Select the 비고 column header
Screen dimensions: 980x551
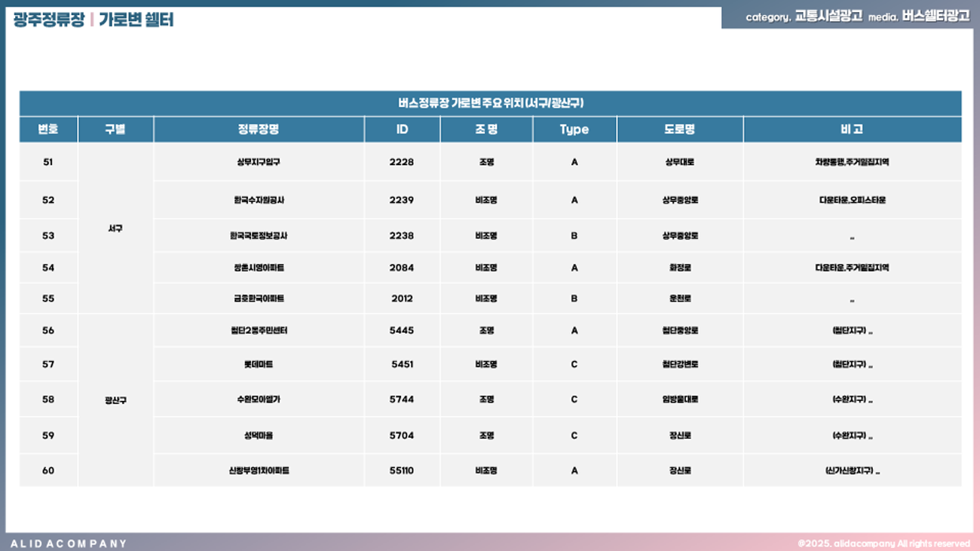852,130
